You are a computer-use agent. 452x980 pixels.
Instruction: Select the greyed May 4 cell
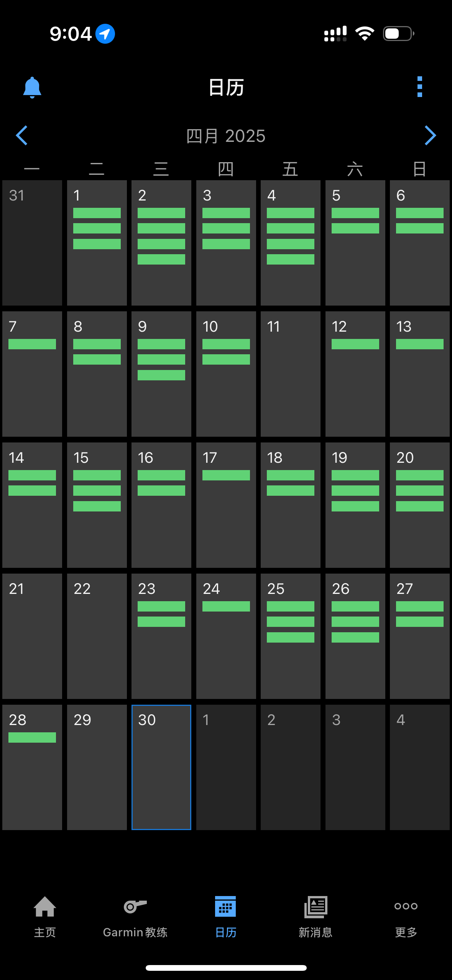pos(420,767)
